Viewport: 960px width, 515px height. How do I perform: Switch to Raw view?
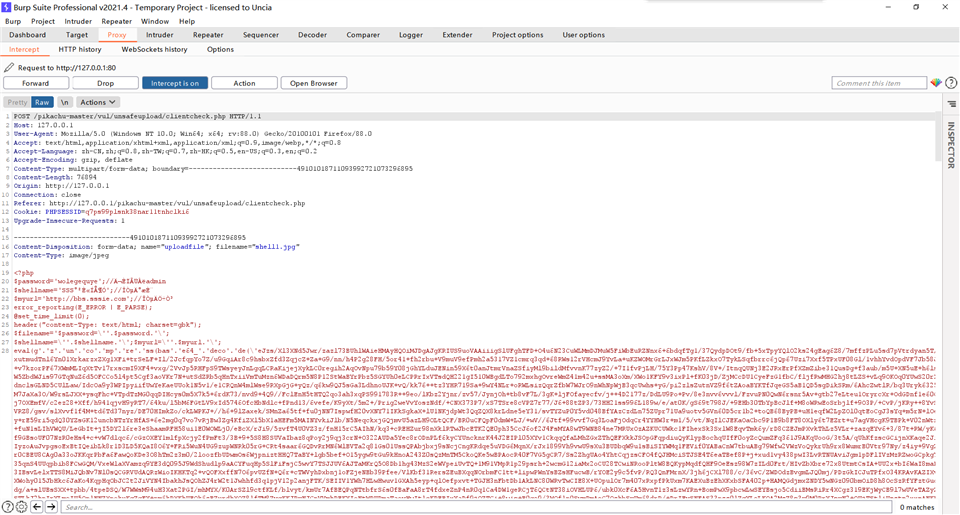(42, 102)
